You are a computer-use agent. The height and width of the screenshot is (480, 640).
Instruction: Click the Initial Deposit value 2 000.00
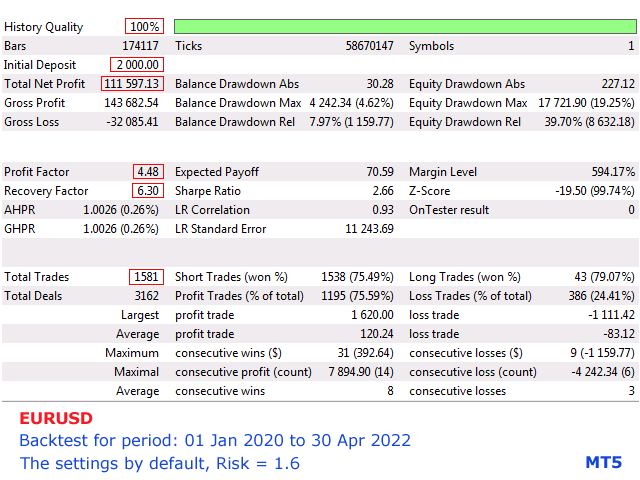138,64
